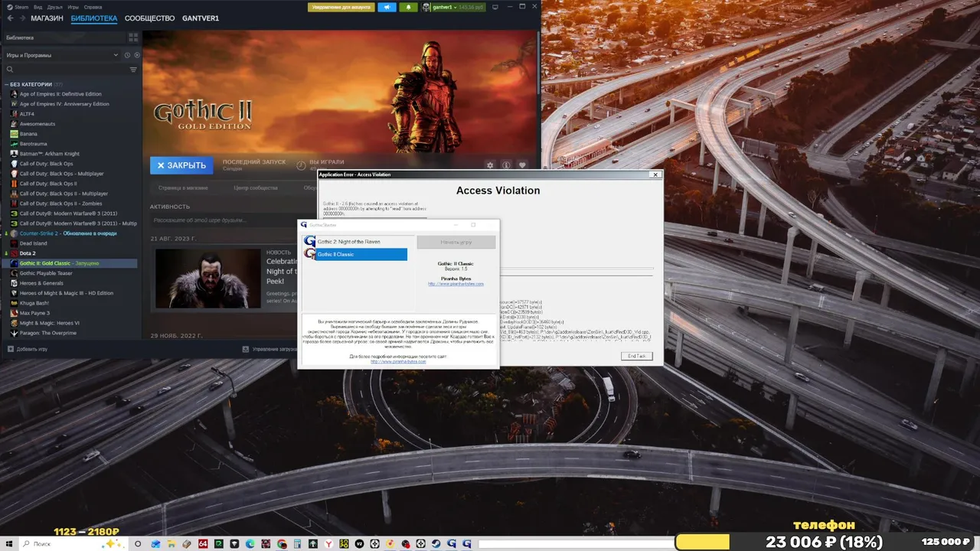Image resolution: width=980 pixels, height=551 pixels.
Task: Open advanced filter icon beside library search
Action: point(133,70)
